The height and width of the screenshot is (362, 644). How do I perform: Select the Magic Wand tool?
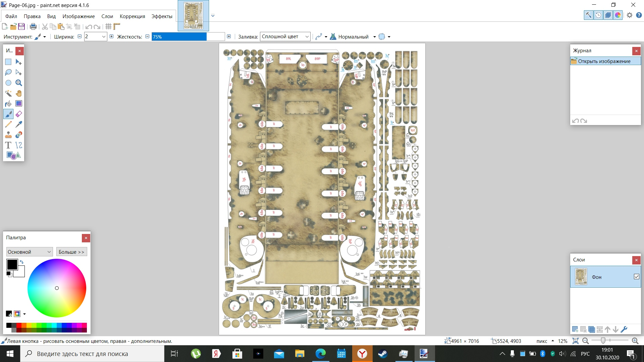point(8,93)
